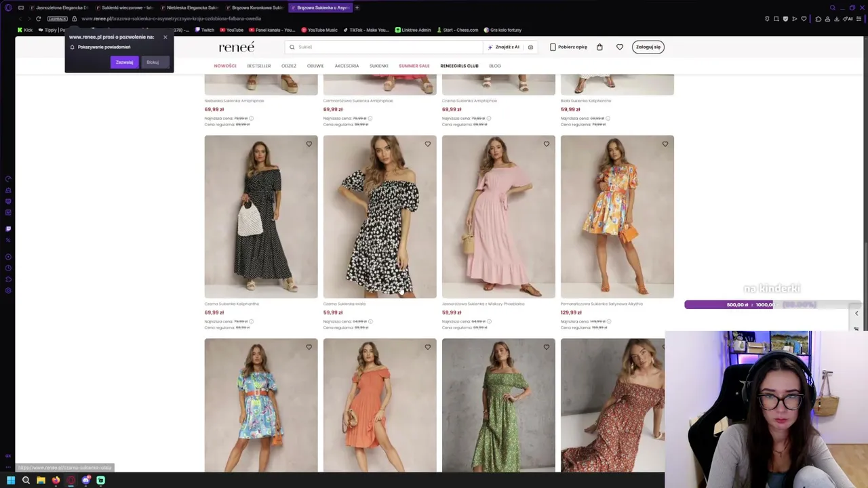The image size is (868, 488).
Task: Click Pobierz apkę to download the app
Action: (568, 47)
